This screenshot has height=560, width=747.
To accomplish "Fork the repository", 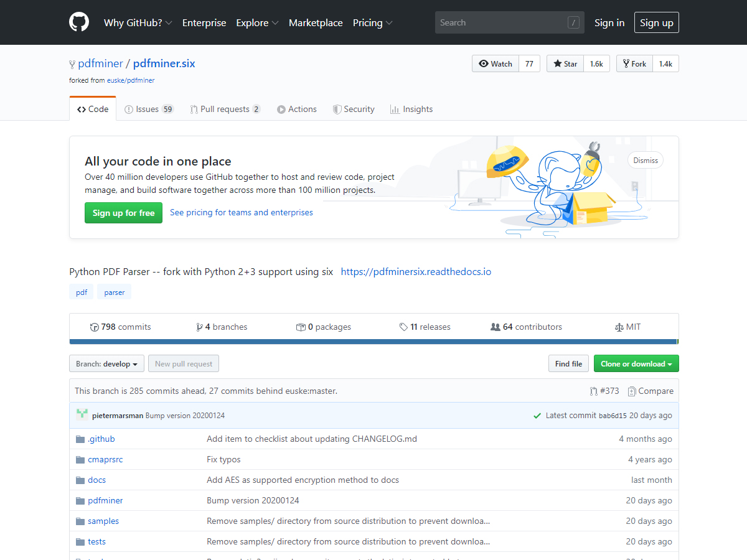I will (634, 63).
